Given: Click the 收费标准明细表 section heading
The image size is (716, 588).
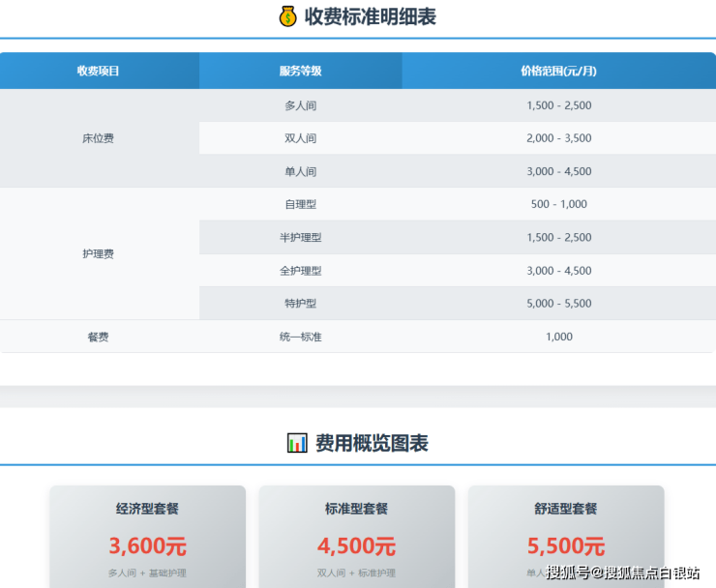Looking at the screenshot, I should [372, 16].
